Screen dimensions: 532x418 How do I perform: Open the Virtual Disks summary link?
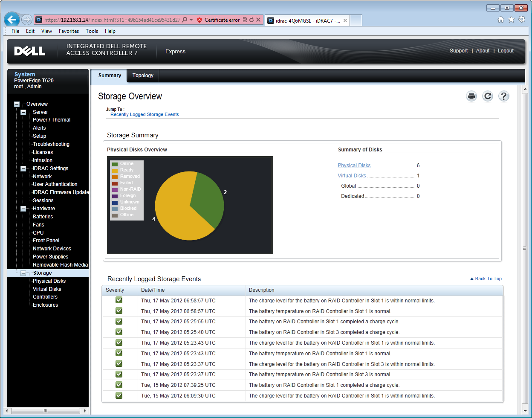click(x=352, y=176)
